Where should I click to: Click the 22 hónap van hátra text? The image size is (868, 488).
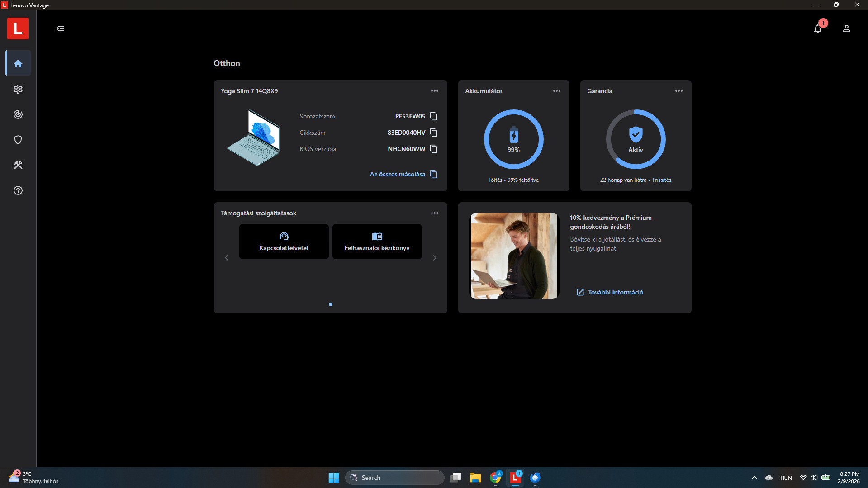point(623,180)
